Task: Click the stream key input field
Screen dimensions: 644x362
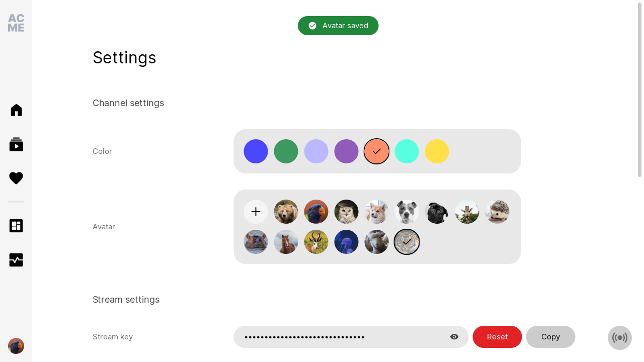Action: (x=351, y=337)
